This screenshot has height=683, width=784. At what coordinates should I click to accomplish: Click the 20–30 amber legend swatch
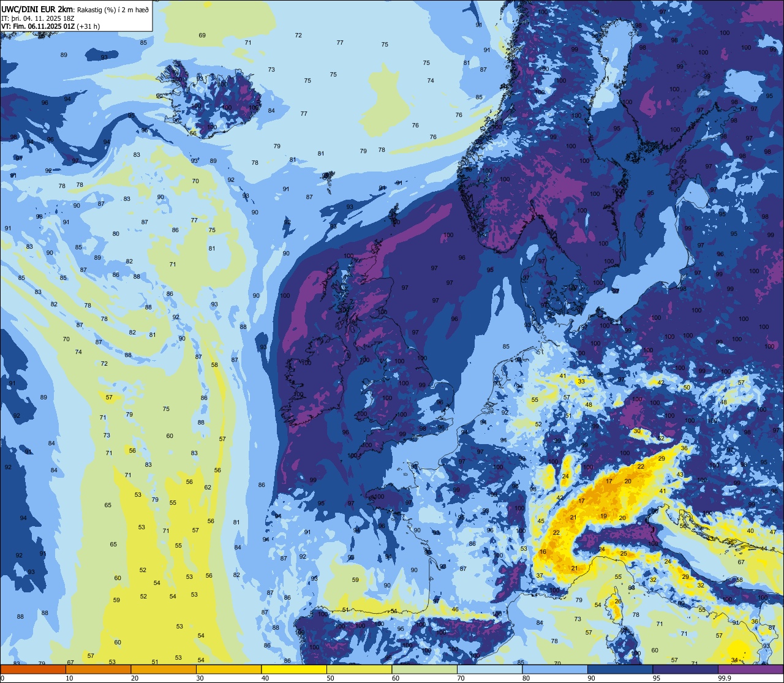[164, 670]
